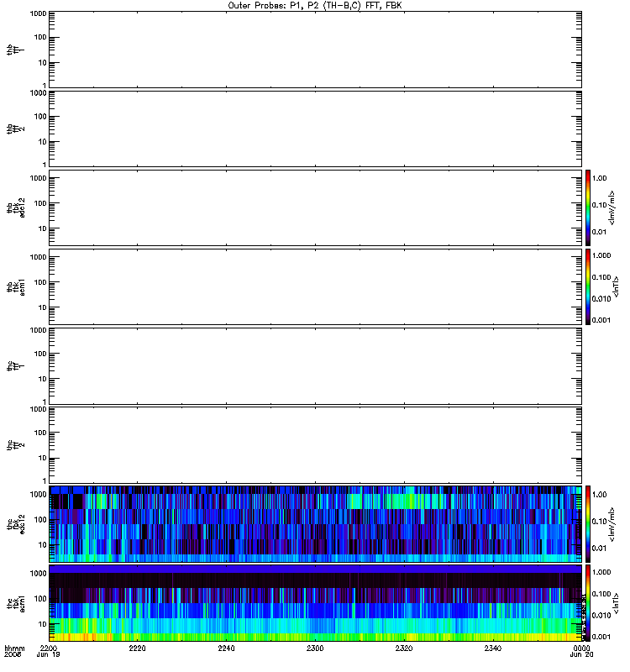Click the 'Jun 20' date label

click(581, 655)
